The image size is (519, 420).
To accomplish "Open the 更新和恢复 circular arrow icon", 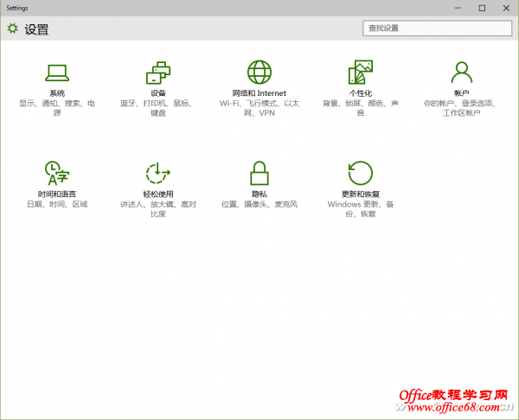I will tap(361, 173).
